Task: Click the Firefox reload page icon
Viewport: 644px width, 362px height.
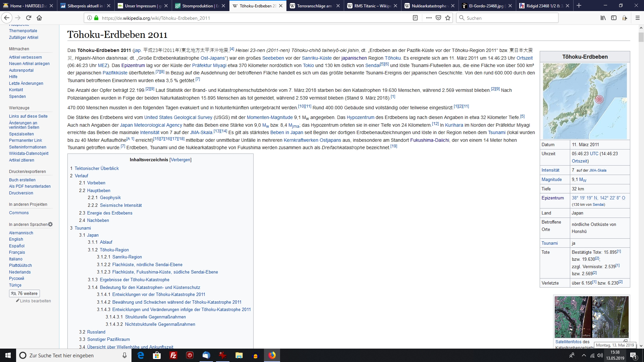Action: [x=29, y=18]
